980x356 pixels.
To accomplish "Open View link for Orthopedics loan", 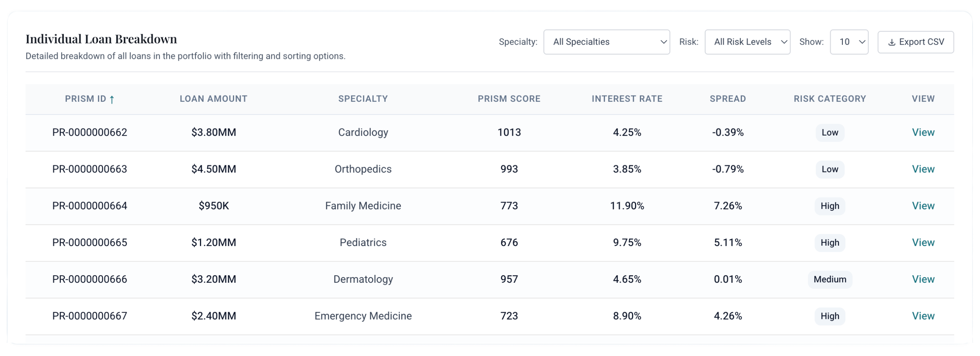I will coord(923,169).
